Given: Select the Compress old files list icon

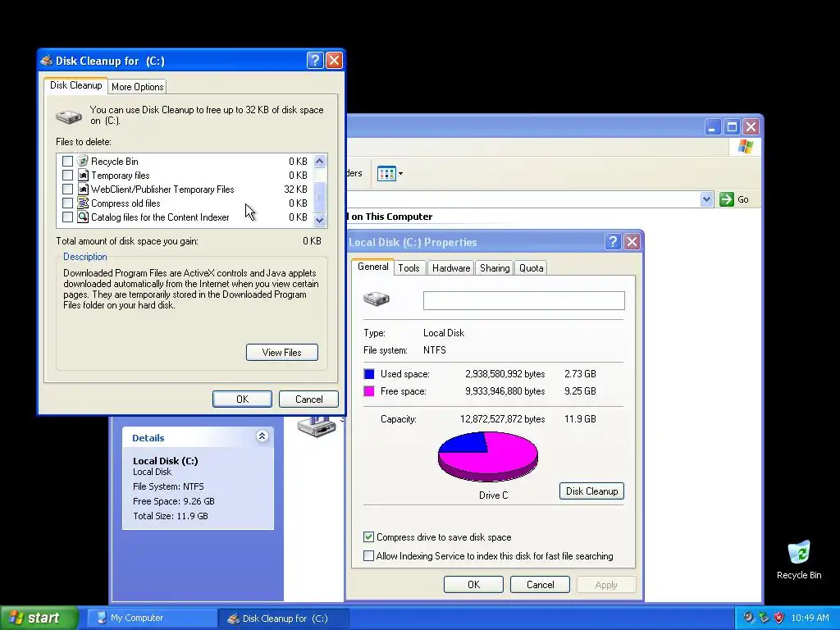Looking at the screenshot, I should click(83, 203).
